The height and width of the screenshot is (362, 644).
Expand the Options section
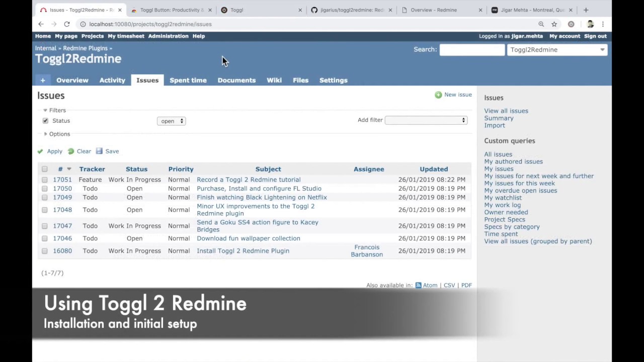click(x=56, y=134)
